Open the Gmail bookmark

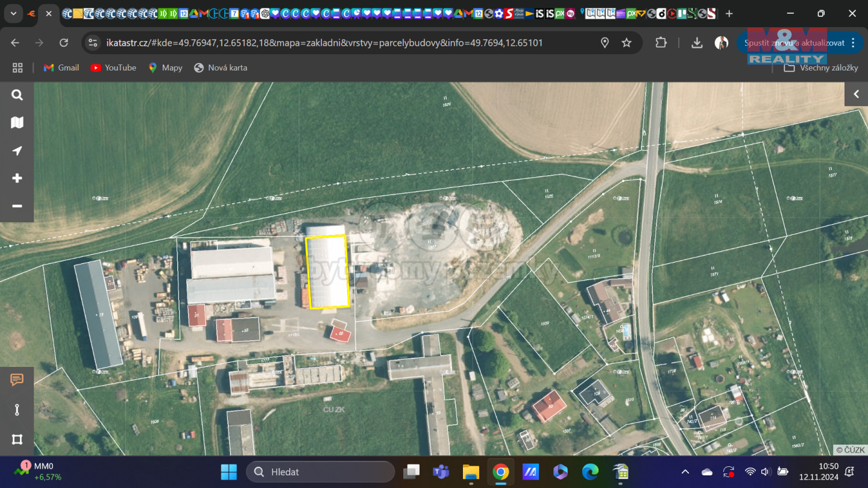point(61,67)
